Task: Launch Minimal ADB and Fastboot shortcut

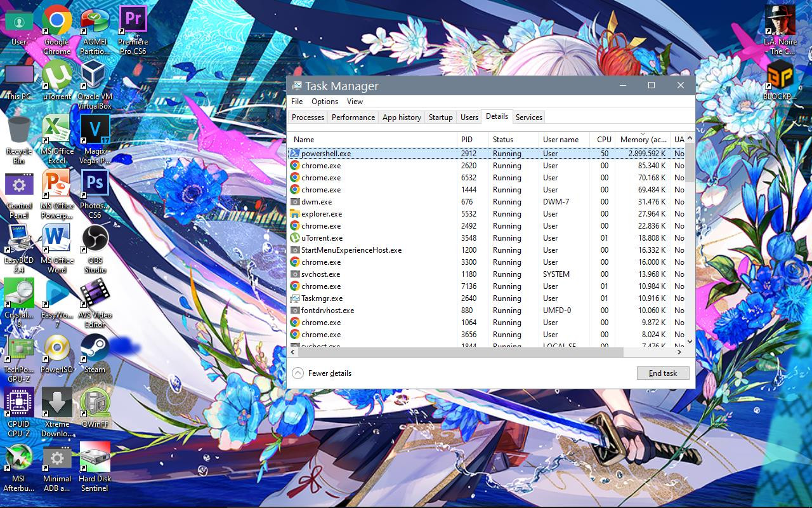Action: pyautogui.click(x=57, y=469)
